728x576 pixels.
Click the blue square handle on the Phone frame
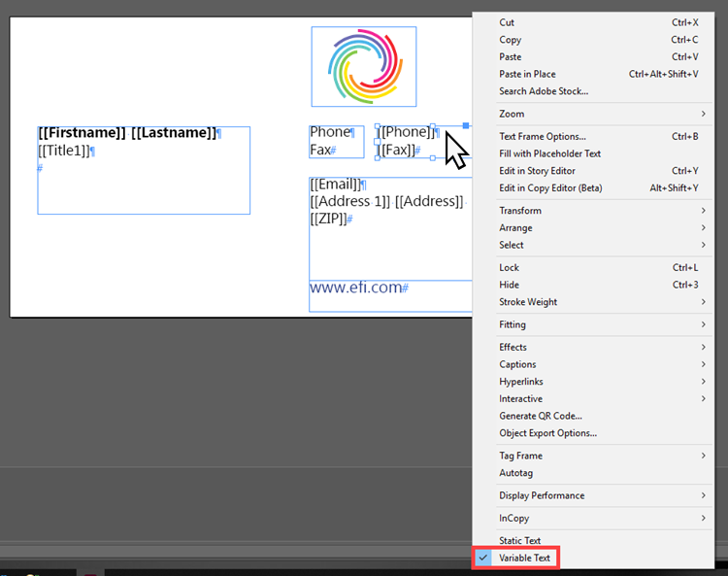click(x=466, y=126)
